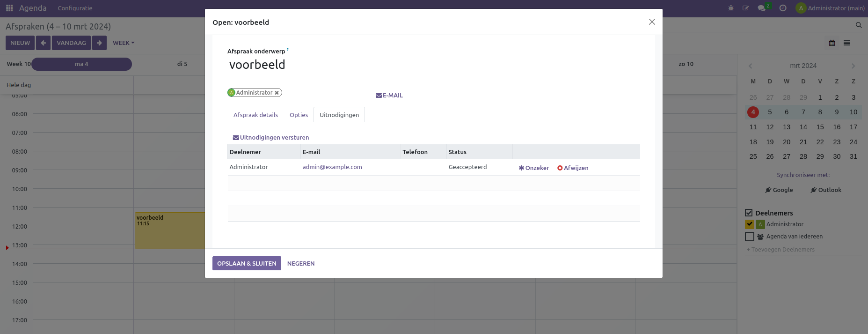This screenshot has width=868, height=334.
Task: Enable the Agenda van iedereen checkbox
Action: 750,237
